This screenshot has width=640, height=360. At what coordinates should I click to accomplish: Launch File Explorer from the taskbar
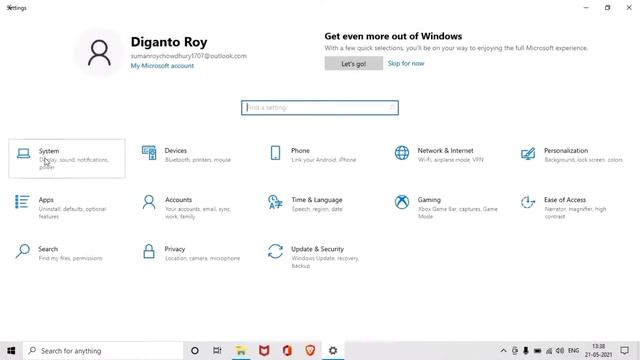(241, 351)
